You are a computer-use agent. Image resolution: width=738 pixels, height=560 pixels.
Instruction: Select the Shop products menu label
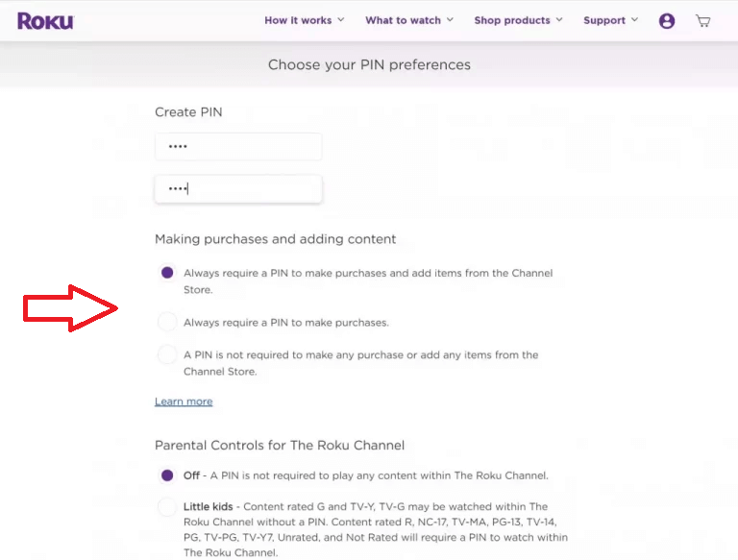(512, 20)
